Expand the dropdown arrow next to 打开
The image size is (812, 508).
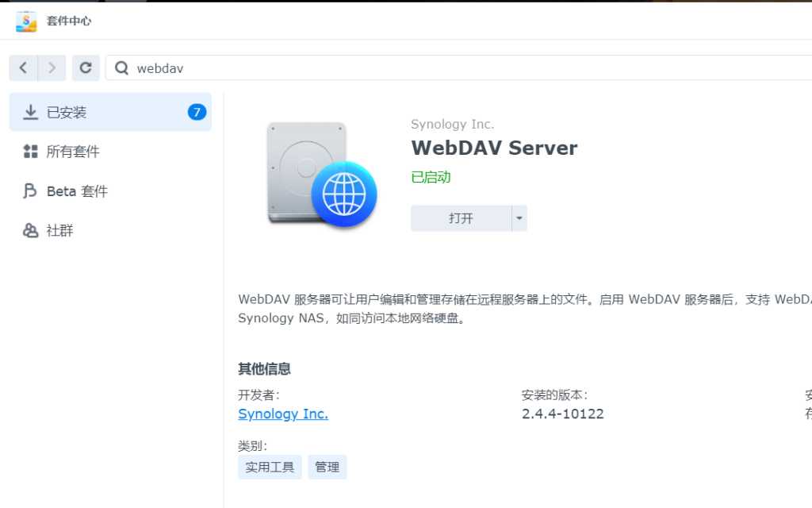point(519,218)
